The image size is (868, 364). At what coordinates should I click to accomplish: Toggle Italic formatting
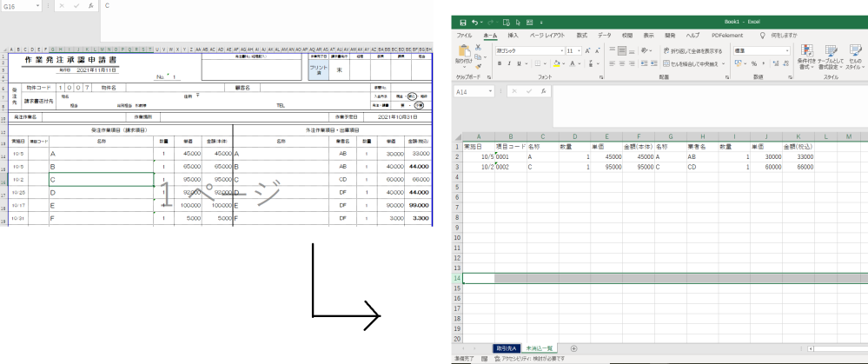click(509, 63)
